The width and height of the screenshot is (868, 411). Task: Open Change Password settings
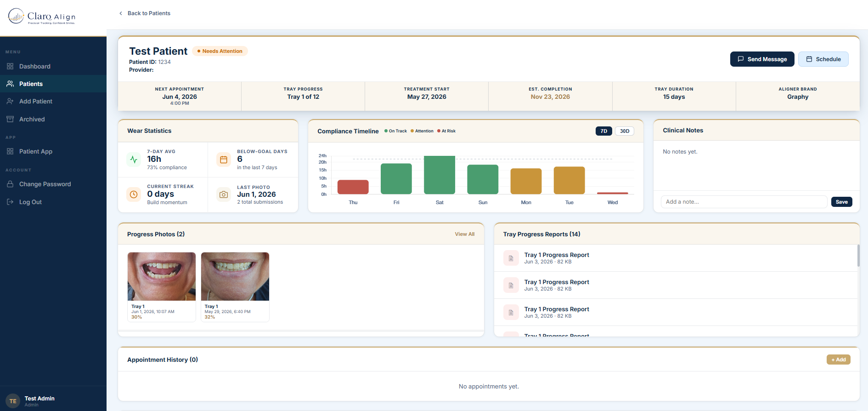tap(53, 184)
